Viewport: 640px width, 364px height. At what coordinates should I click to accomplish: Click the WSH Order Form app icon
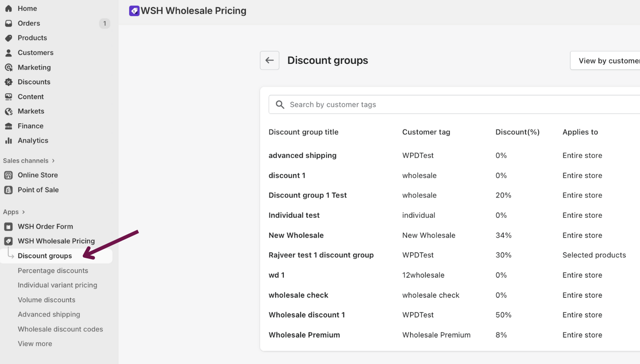[9, 226]
